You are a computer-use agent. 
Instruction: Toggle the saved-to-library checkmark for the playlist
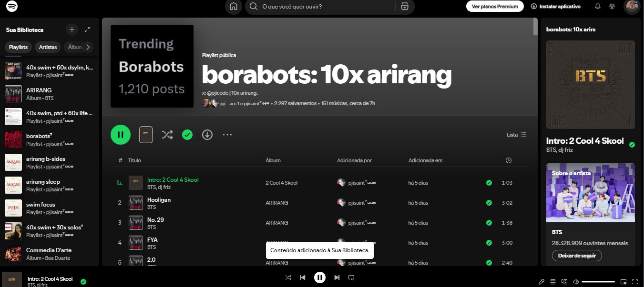coord(187,135)
